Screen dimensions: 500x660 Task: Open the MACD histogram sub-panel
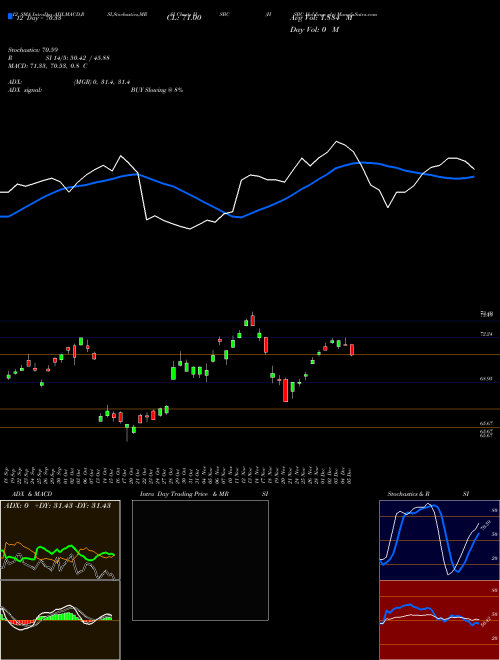pyautogui.click(x=60, y=620)
